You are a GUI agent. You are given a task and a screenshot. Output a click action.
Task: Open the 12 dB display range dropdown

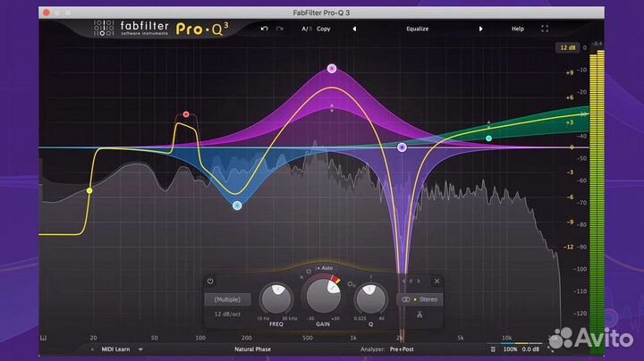pos(566,46)
